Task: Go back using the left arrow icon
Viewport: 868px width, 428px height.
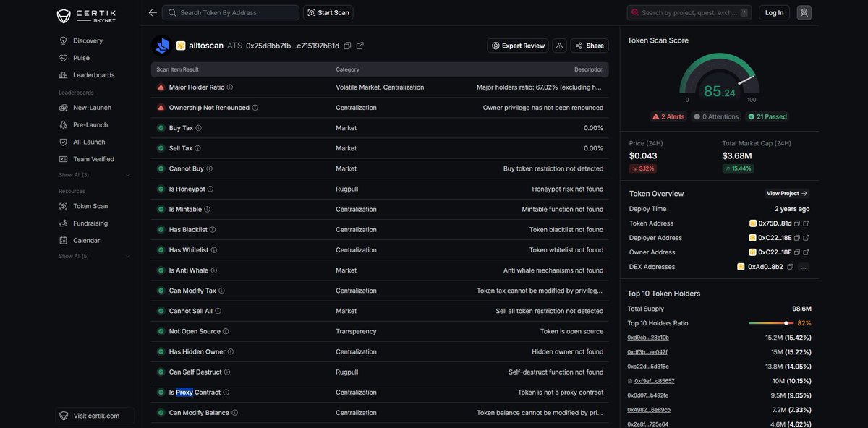Action: (153, 12)
